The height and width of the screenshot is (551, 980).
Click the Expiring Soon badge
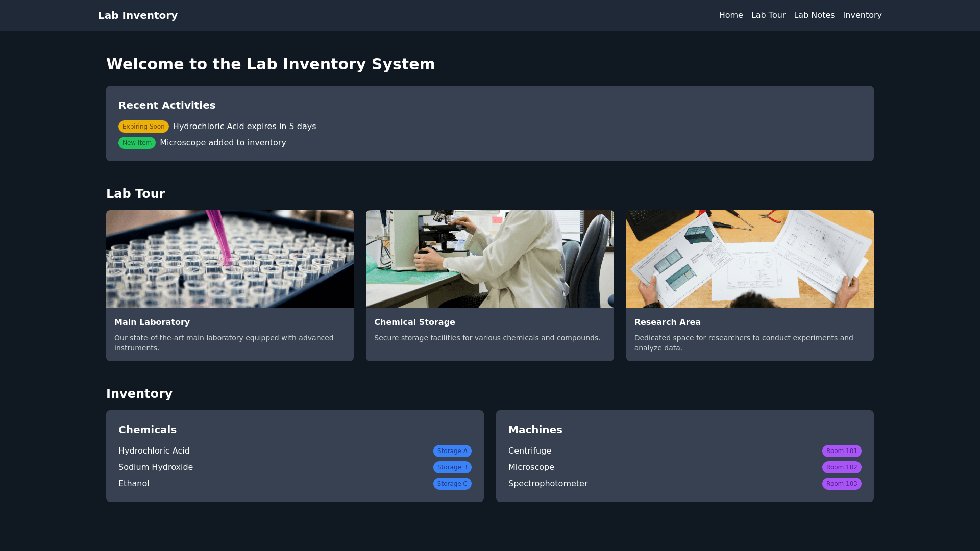click(x=143, y=127)
